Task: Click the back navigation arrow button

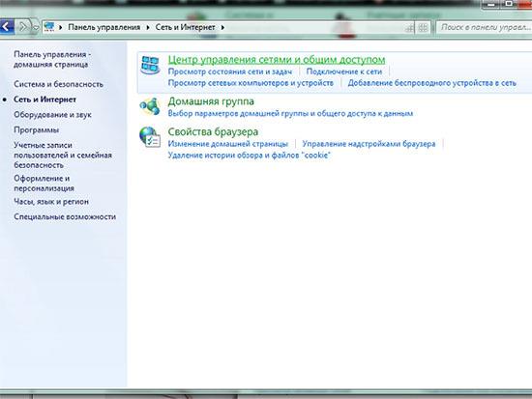Action: click(7, 26)
